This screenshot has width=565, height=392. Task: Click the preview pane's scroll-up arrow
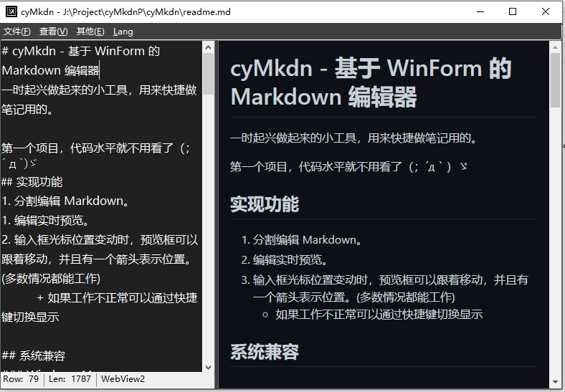(555, 47)
